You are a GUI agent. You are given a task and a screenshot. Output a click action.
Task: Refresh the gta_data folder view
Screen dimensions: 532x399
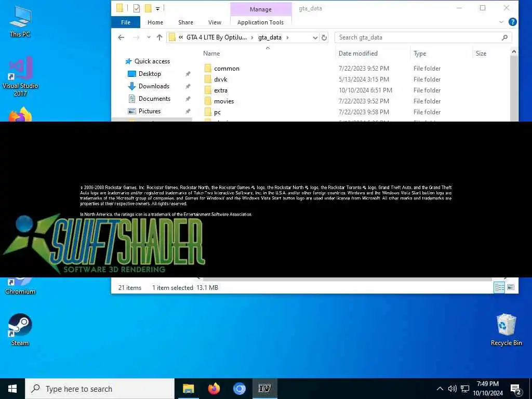[x=324, y=37]
